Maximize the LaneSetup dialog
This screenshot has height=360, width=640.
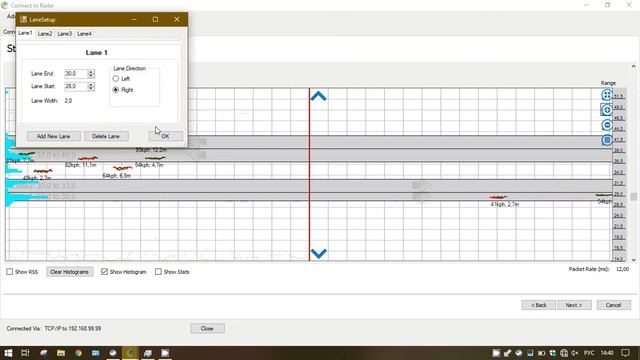[155, 19]
